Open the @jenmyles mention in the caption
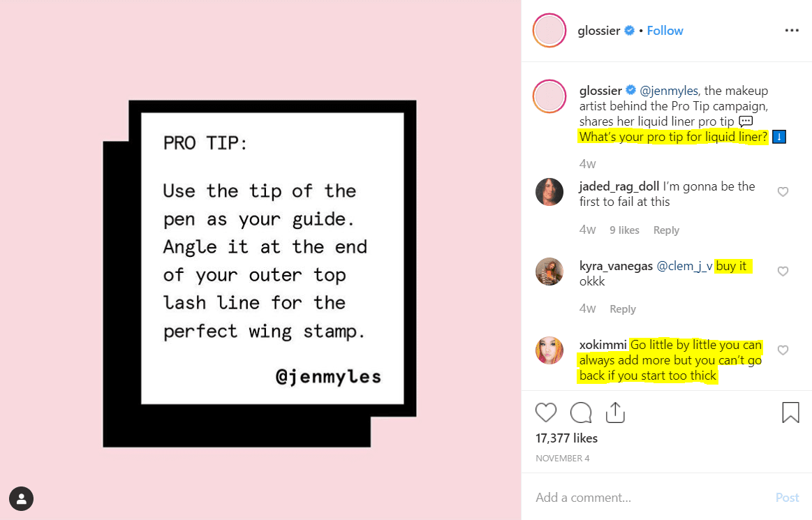This screenshot has height=520, width=812. [669, 91]
